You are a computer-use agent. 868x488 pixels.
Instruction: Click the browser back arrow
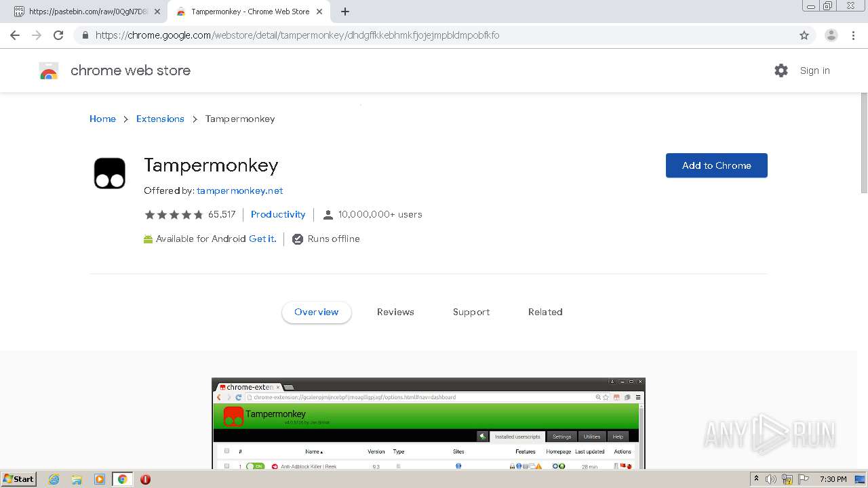[15, 35]
